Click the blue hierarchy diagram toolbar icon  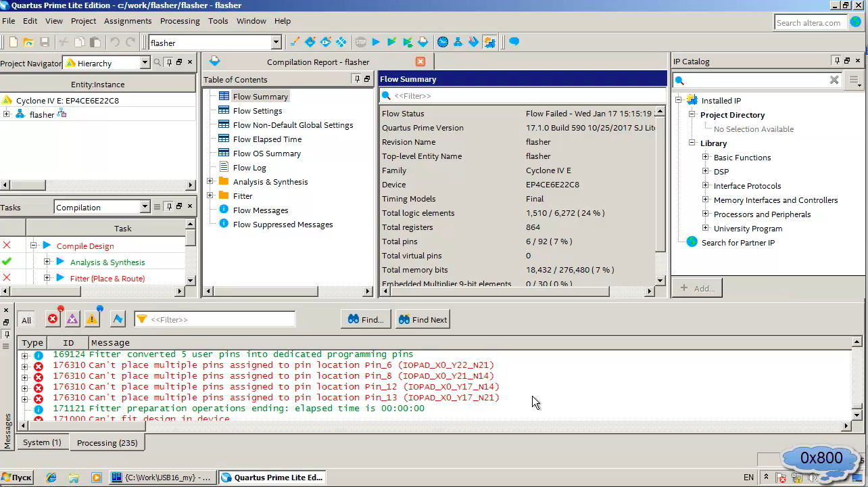[458, 42]
